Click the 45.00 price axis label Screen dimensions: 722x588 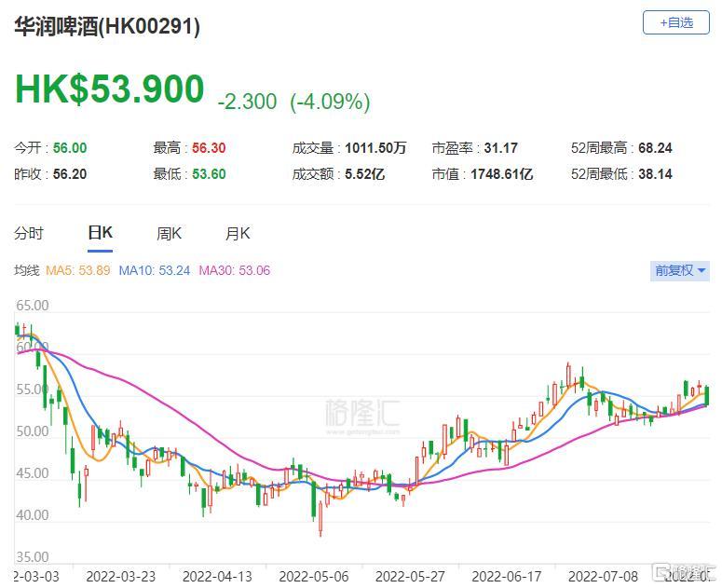33,473
